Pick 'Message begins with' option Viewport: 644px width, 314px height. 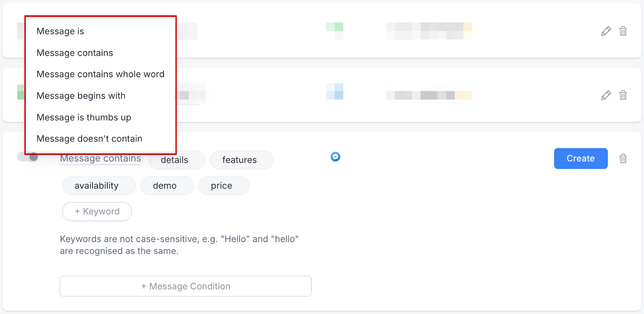[81, 96]
